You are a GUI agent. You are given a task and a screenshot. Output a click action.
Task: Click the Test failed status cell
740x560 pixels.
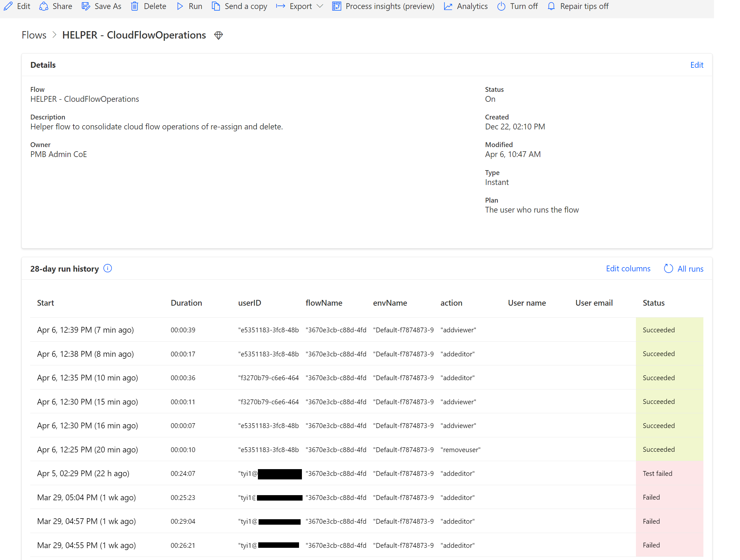[657, 473]
